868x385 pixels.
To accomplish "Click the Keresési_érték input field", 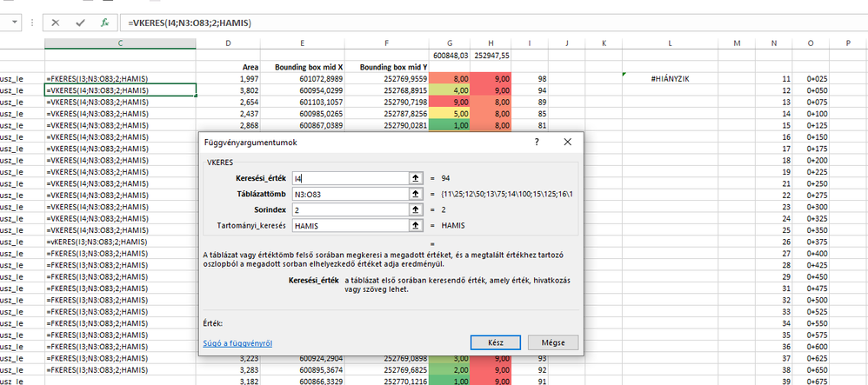I will (x=351, y=178).
